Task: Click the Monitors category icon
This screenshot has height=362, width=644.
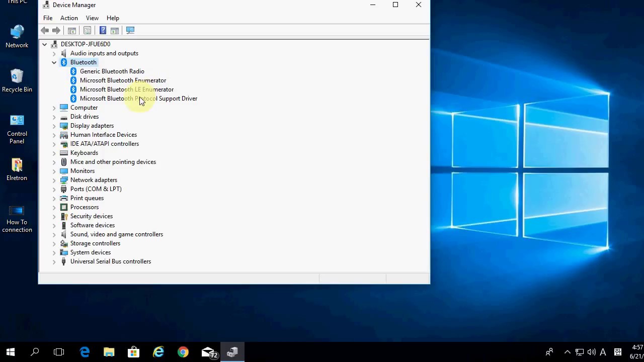Action: (64, 171)
